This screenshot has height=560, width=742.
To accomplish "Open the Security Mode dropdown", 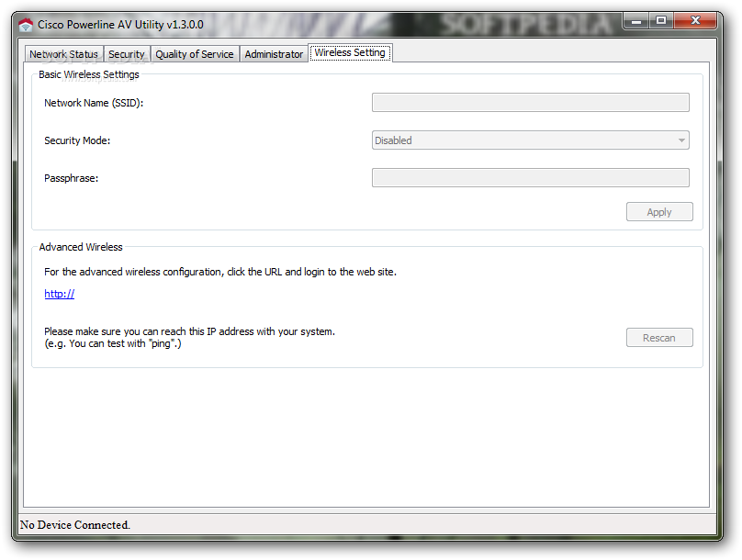I will pos(531,140).
